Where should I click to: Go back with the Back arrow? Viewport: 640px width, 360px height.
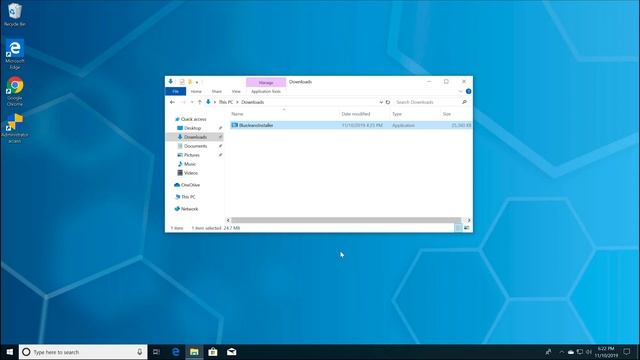pyautogui.click(x=172, y=102)
